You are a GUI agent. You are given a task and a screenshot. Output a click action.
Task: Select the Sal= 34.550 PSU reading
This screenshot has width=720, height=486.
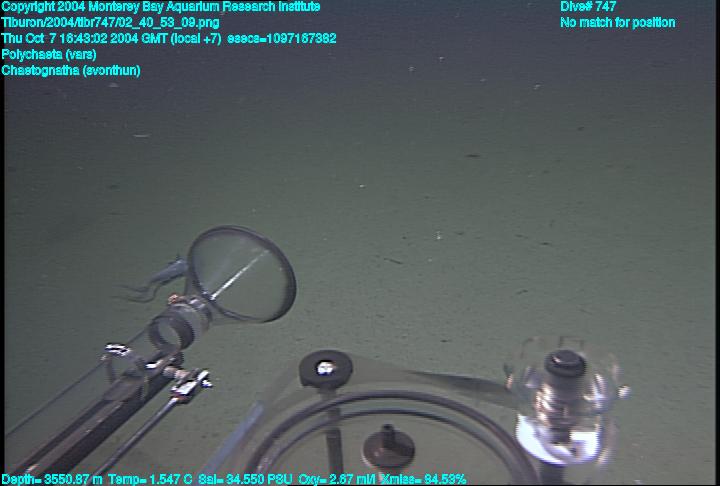tap(245, 480)
